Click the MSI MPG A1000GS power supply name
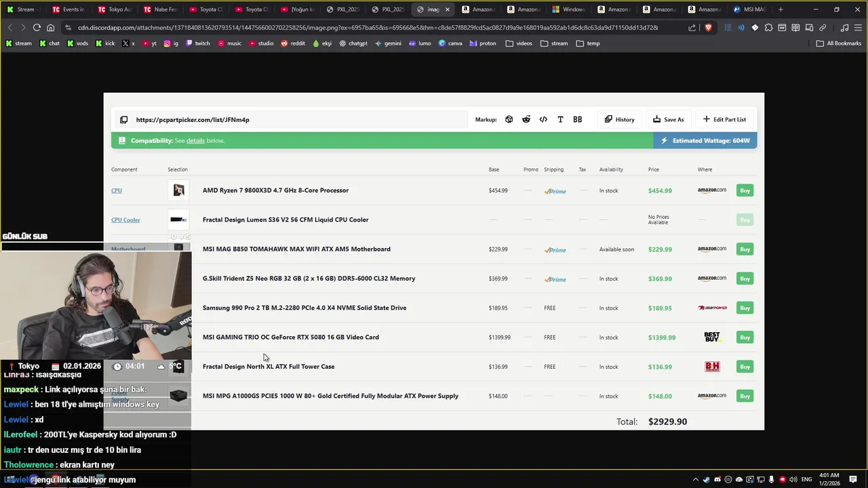 pyautogui.click(x=330, y=396)
